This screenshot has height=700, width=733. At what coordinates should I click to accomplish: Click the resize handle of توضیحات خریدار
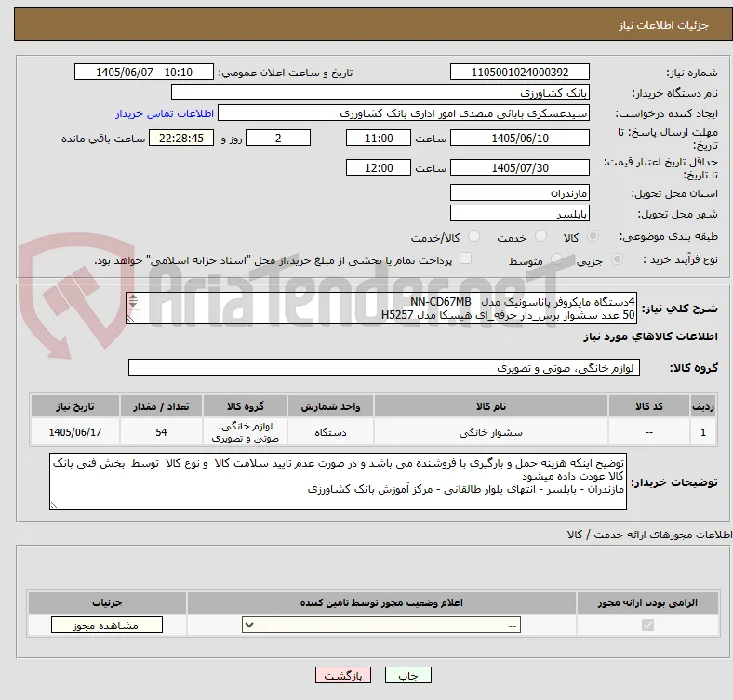54,505
